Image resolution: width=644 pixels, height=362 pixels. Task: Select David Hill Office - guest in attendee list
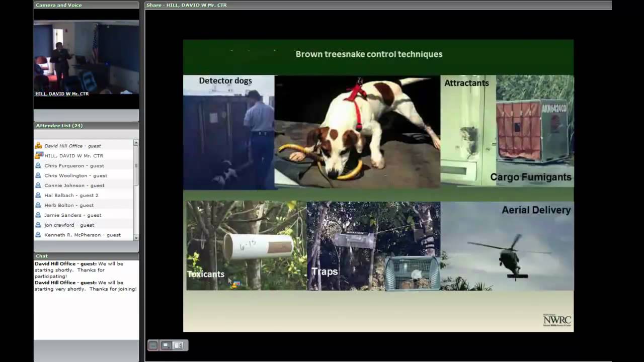click(x=84, y=146)
